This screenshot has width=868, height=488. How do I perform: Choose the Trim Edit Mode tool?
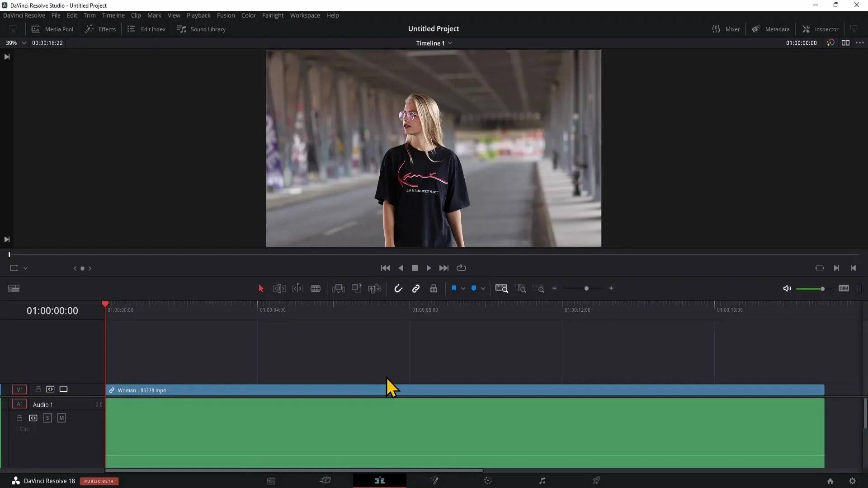coord(279,289)
